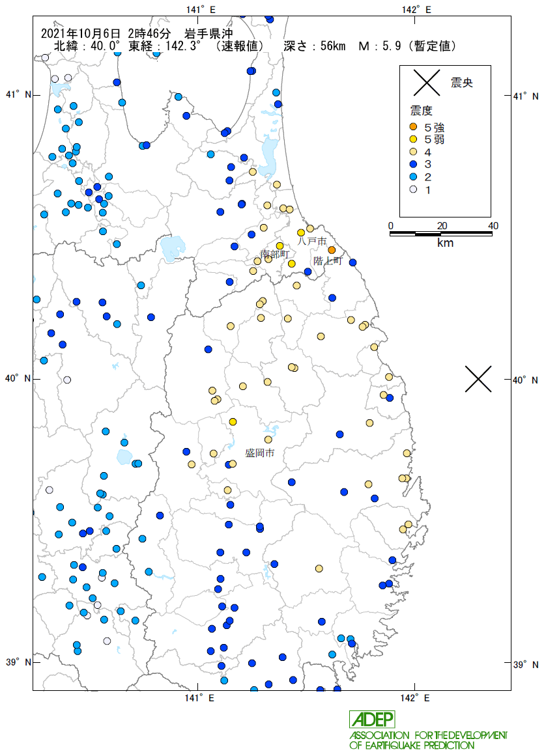
Task: Click the depth value 深さ：56km
Action: (x=315, y=46)
